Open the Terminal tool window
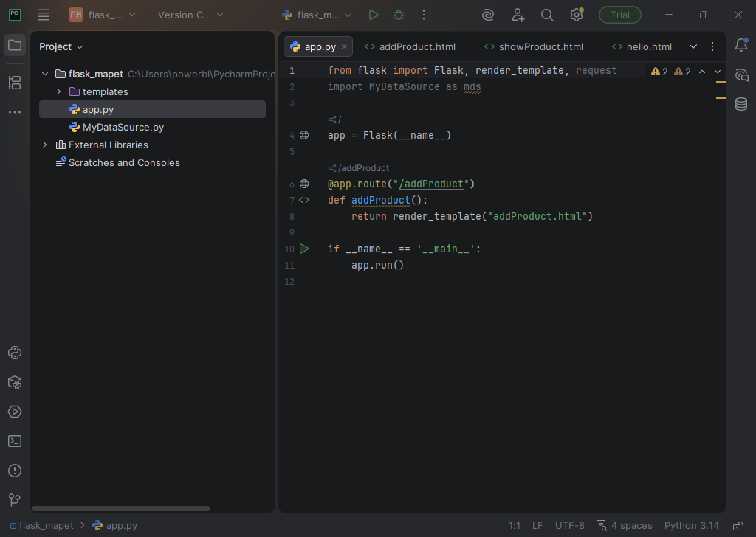This screenshot has width=756, height=537. 15,441
